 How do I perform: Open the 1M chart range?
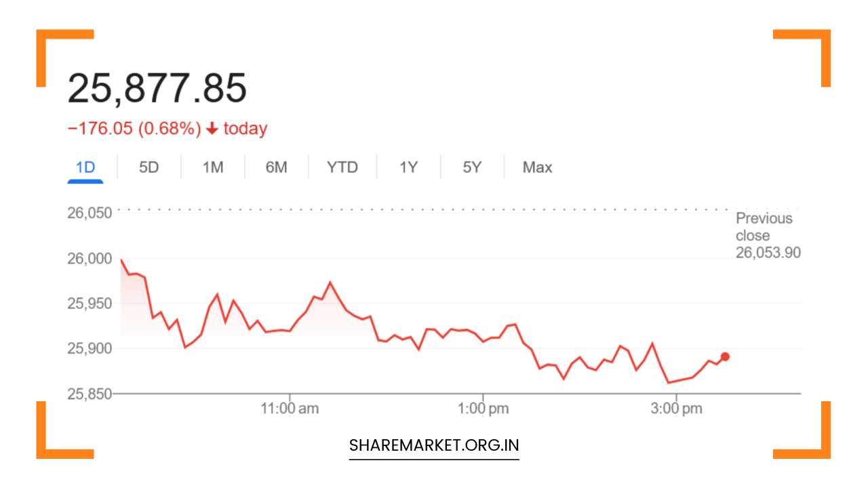pos(212,167)
